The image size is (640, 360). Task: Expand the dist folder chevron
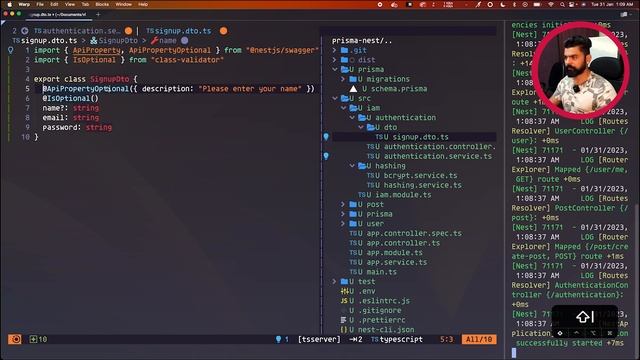(x=335, y=60)
